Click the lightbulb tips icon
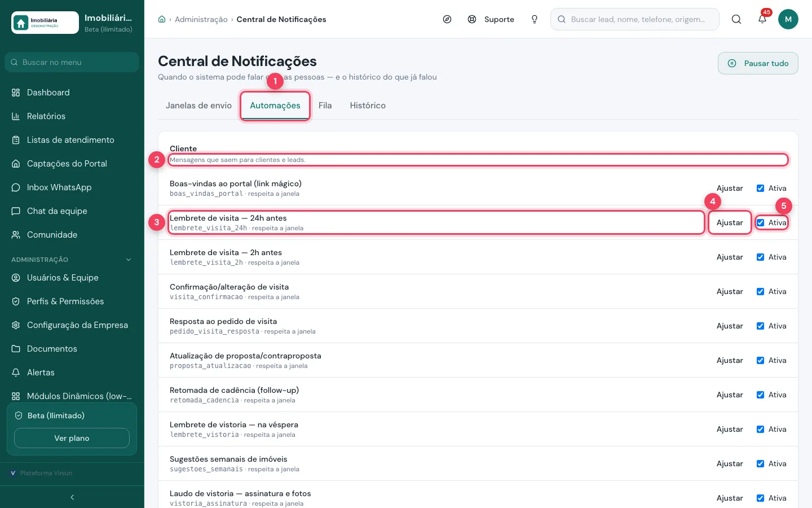Viewport: 812px width, 508px height. click(535, 19)
